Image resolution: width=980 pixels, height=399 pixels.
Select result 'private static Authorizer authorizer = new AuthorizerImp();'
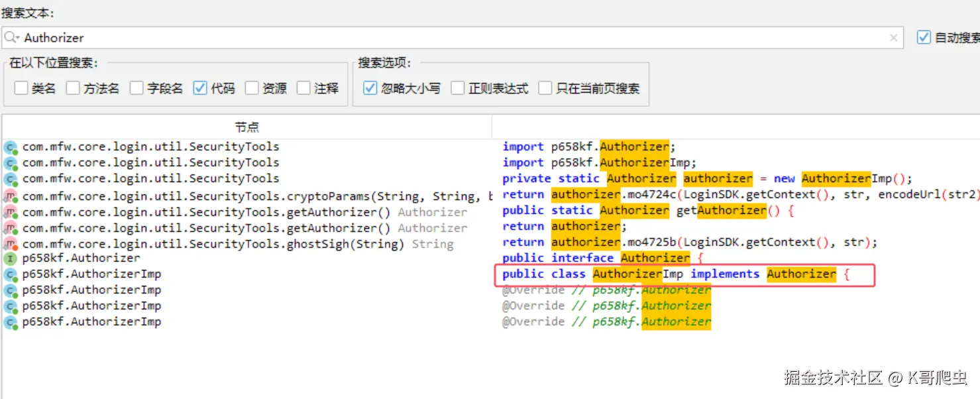[x=707, y=178]
